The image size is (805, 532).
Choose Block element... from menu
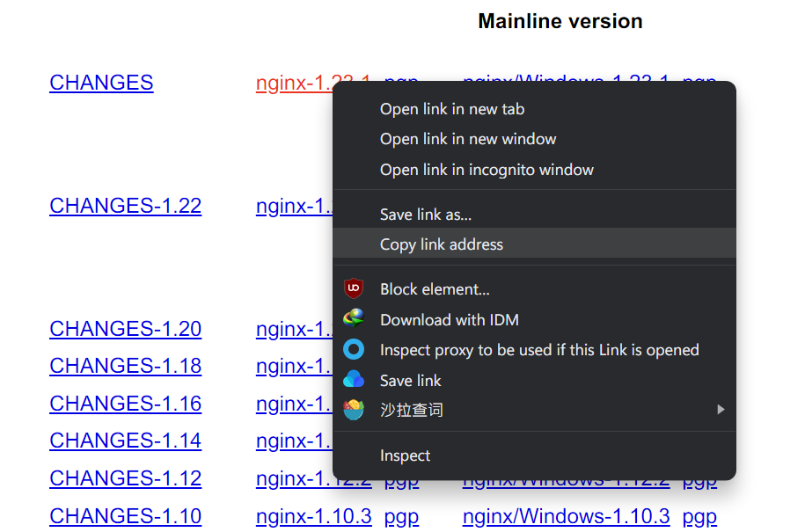[x=434, y=289]
